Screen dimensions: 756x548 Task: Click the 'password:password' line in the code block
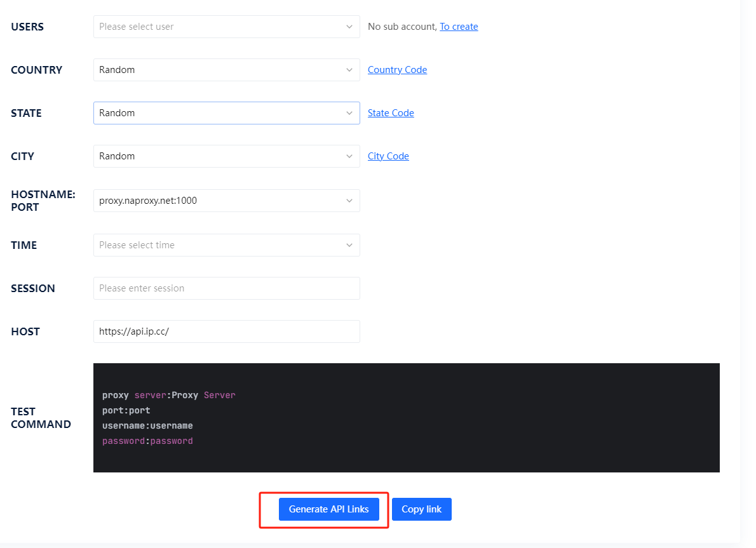(147, 441)
